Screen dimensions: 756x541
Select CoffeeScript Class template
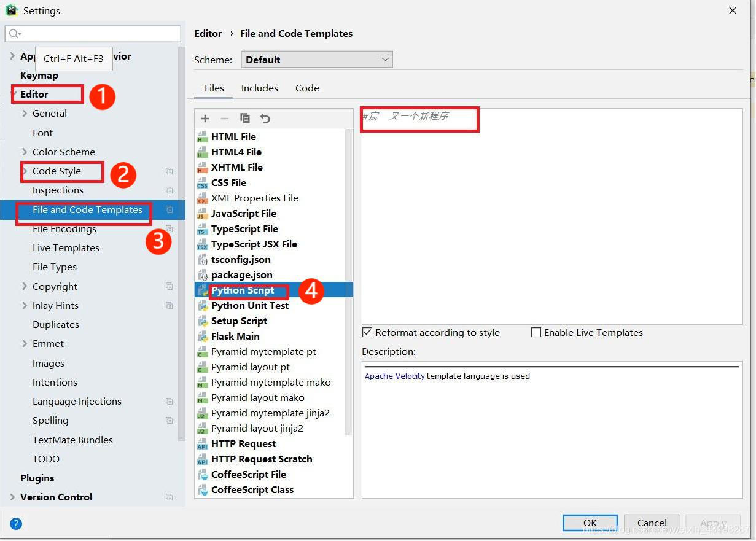point(252,490)
